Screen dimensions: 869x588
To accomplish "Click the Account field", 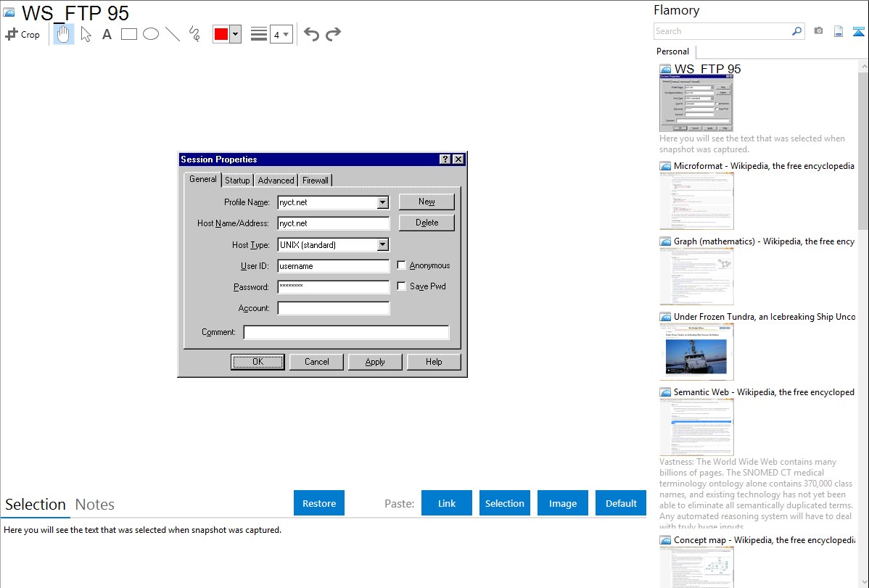I will coord(334,308).
